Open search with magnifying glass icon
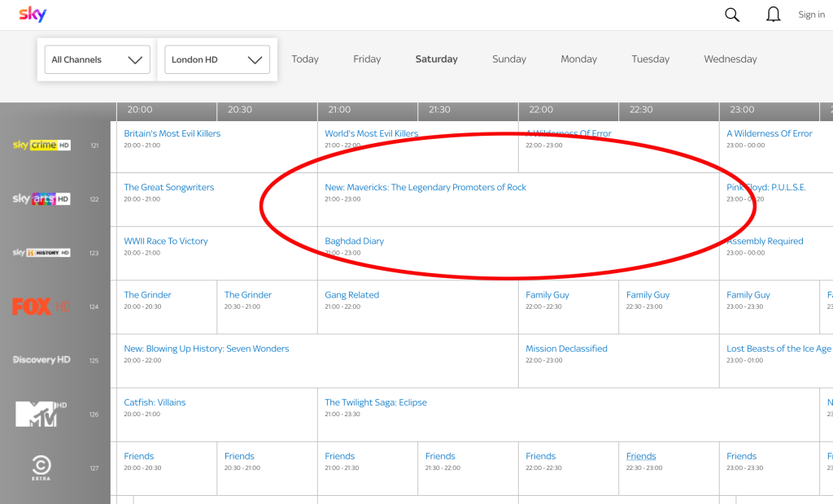Image resolution: width=833 pixels, height=504 pixels. click(732, 15)
